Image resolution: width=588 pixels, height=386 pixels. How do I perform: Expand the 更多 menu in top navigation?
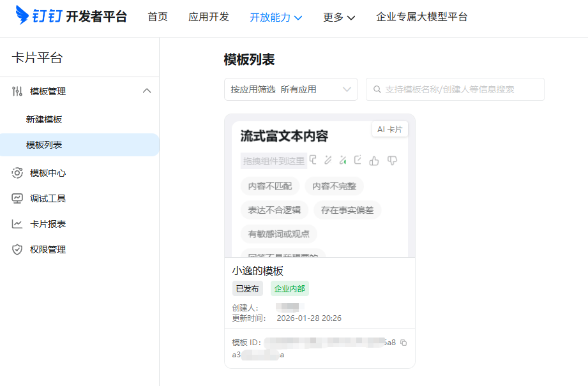coord(339,17)
